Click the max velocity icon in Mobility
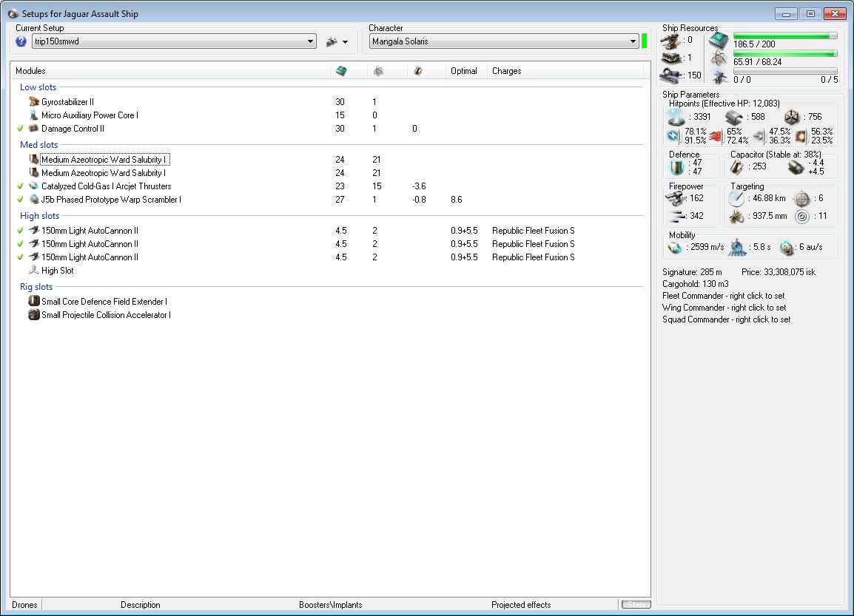The height and width of the screenshot is (616, 854). (x=676, y=248)
